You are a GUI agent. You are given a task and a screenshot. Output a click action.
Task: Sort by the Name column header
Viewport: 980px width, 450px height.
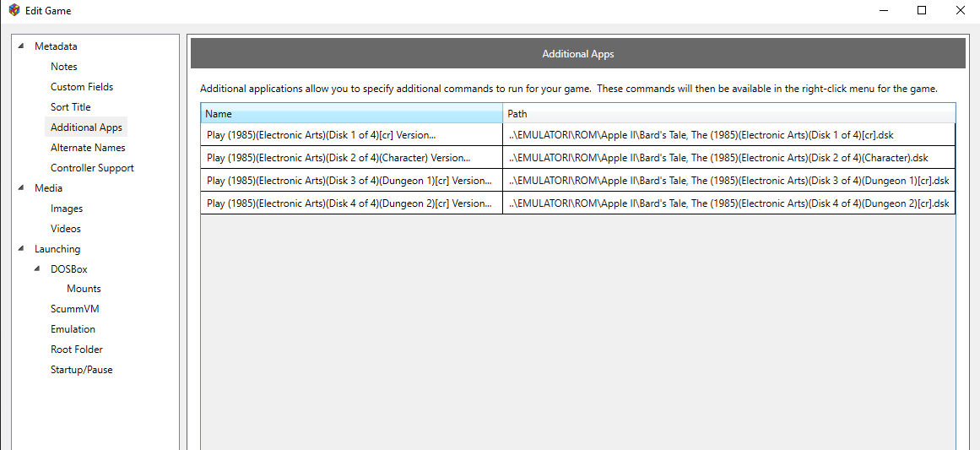click(x=352, y=114)
